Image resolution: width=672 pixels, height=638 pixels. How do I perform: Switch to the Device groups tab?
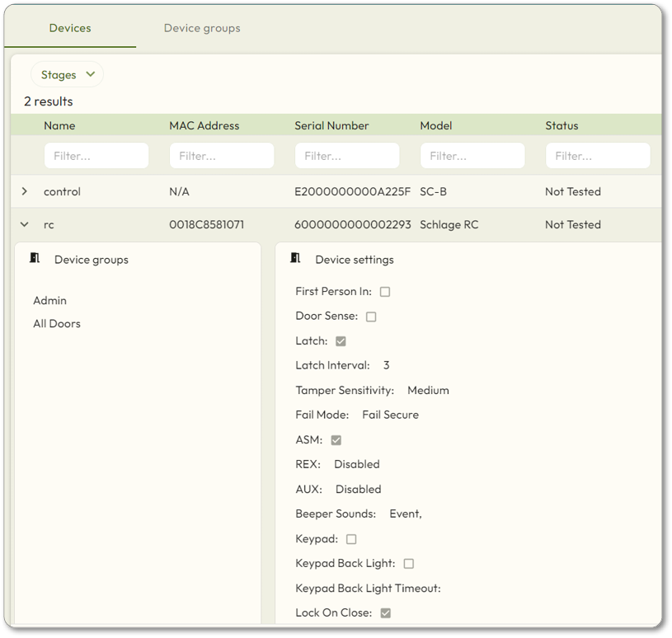[202, 28]
